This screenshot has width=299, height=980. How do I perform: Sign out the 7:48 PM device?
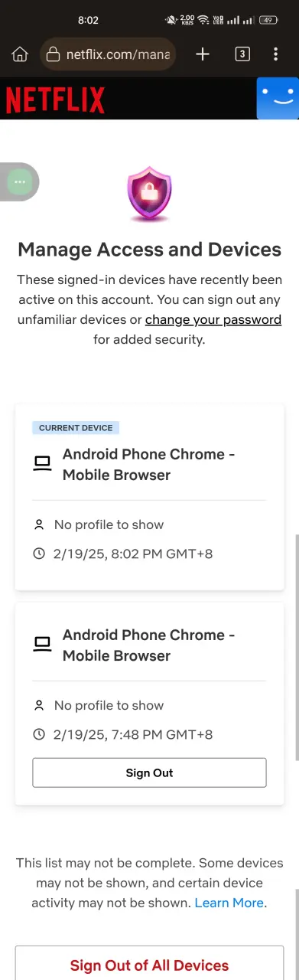pos(149,773)
